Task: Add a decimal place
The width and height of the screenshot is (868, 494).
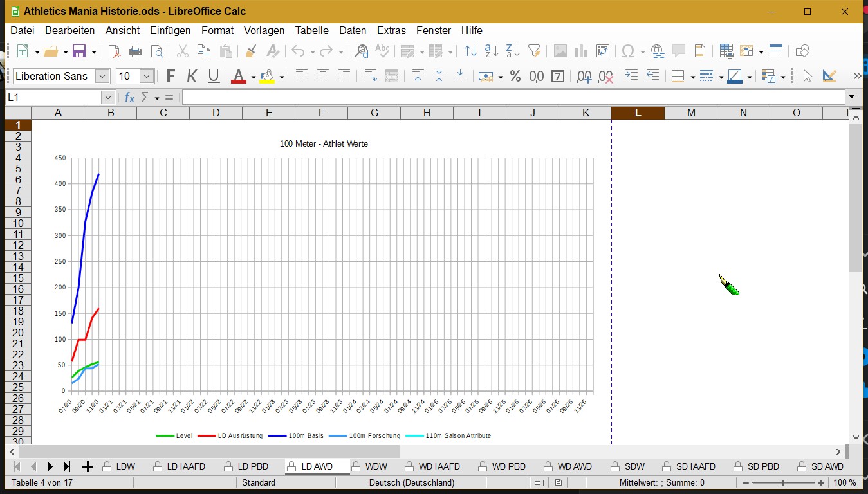Action: [584, 77]
